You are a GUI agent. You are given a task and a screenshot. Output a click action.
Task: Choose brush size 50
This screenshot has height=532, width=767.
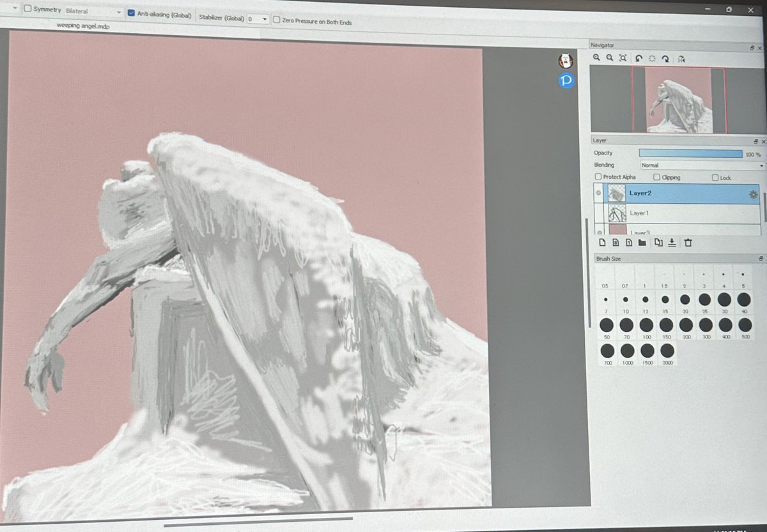(x=607, y=329)
